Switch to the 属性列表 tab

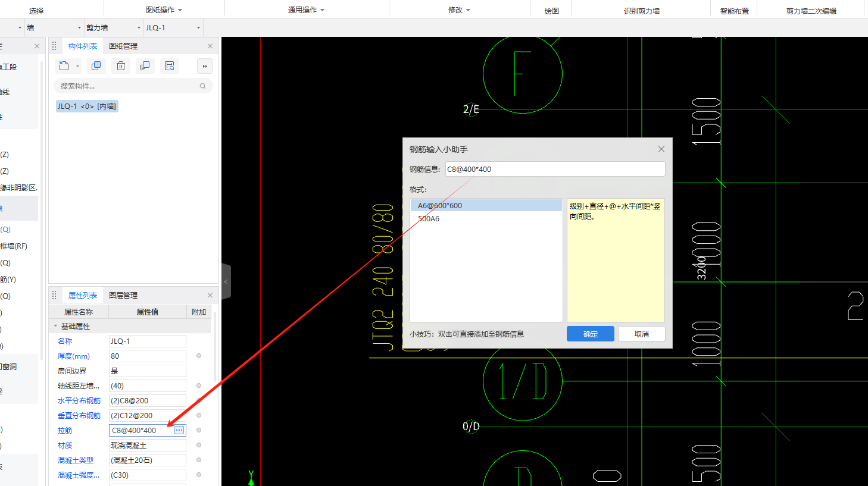point(83,296)
